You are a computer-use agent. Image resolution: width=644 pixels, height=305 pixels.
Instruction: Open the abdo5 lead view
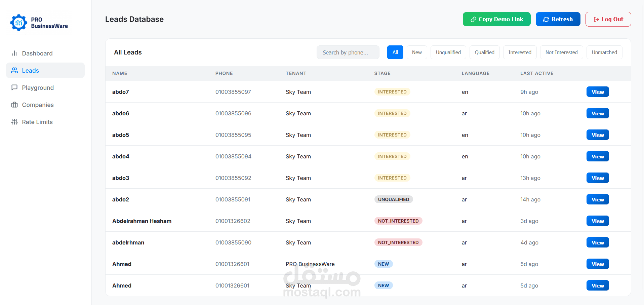click(598, 135)
